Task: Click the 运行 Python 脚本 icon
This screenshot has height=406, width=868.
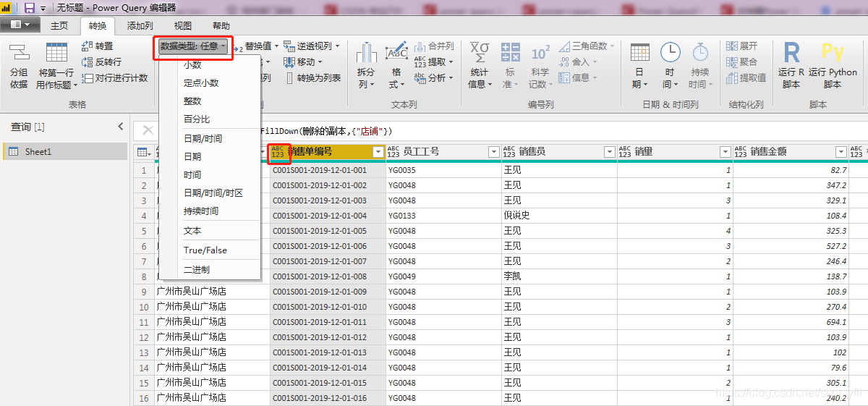Action: point(833,52)
